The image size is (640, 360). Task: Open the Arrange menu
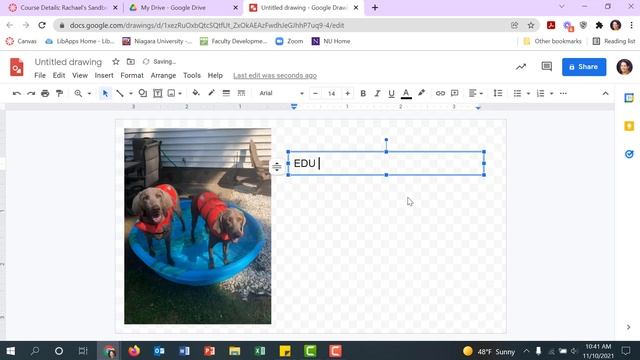163,76
